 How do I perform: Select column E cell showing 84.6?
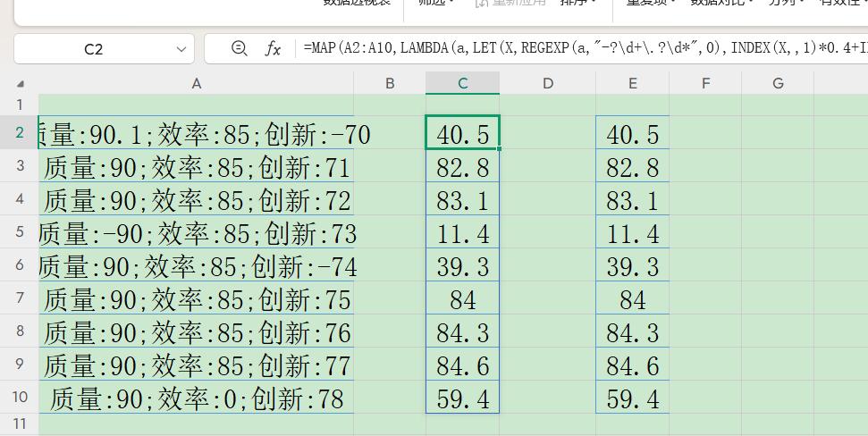(632, 364)
